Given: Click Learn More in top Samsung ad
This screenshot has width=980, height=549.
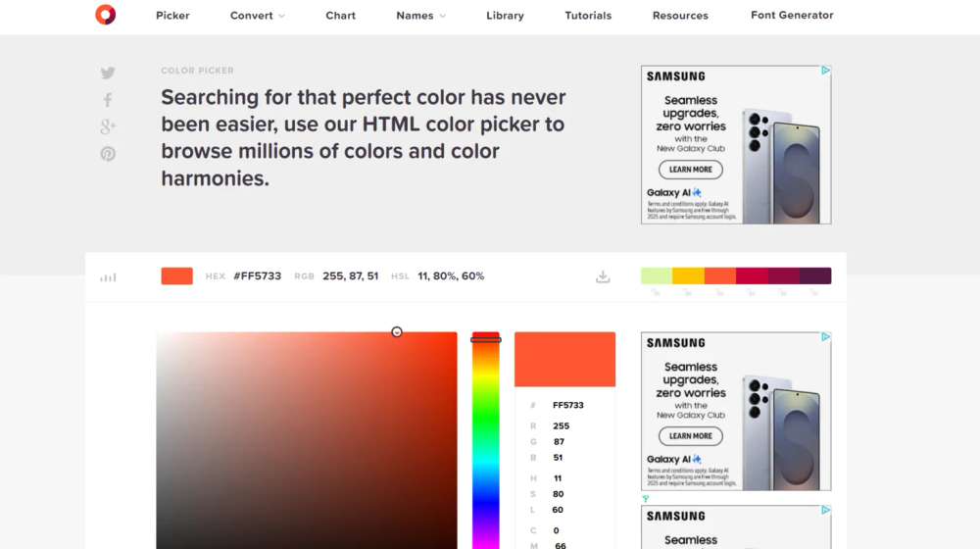Looking at the screenshot, I should [x=691, y=170].
